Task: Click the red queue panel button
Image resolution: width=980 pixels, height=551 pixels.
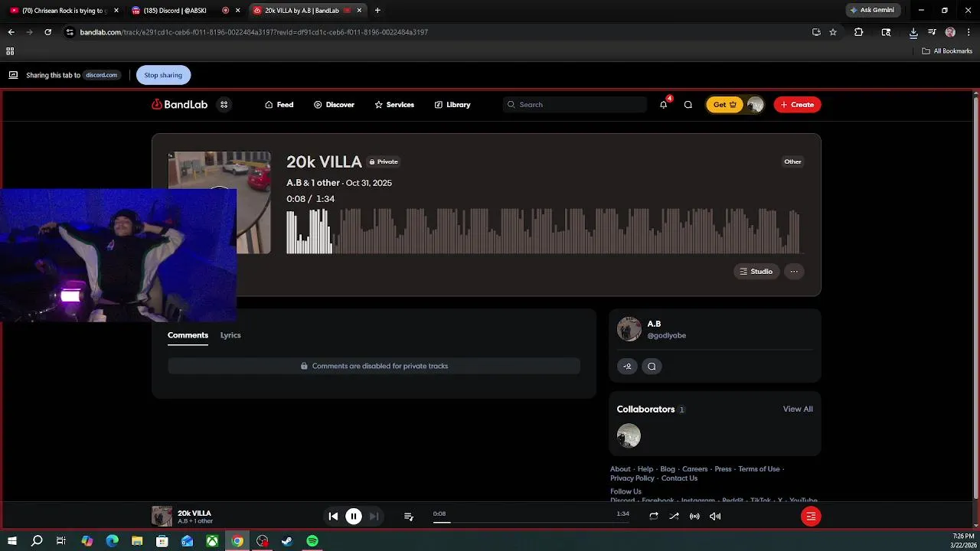Action: pyautogui.click(x=811, y=517)
